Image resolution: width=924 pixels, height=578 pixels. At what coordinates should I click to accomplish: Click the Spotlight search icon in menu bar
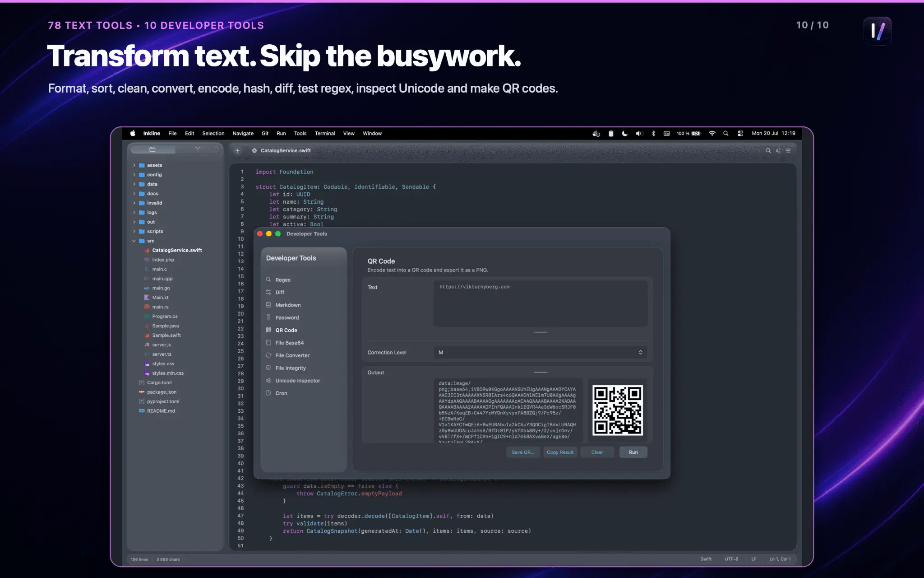(x=726, y=134)
